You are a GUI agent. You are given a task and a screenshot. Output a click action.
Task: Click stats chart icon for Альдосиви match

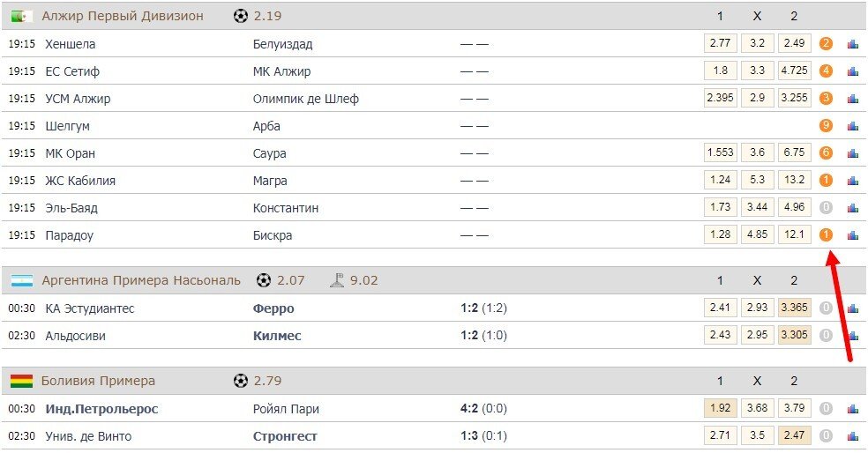[852, 336]
